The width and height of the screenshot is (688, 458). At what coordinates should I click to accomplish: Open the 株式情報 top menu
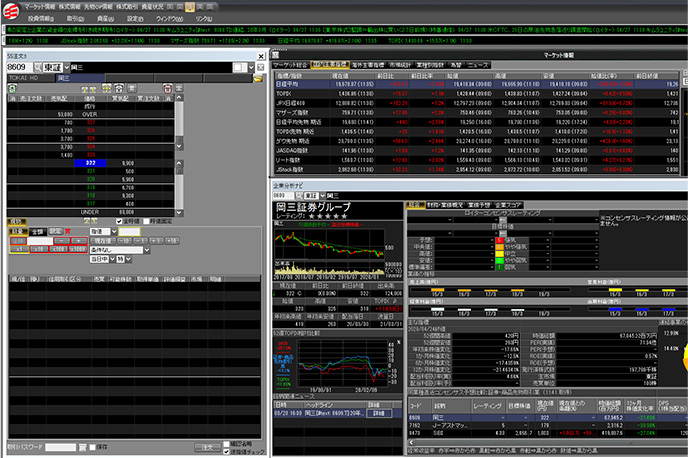point(70,7)
